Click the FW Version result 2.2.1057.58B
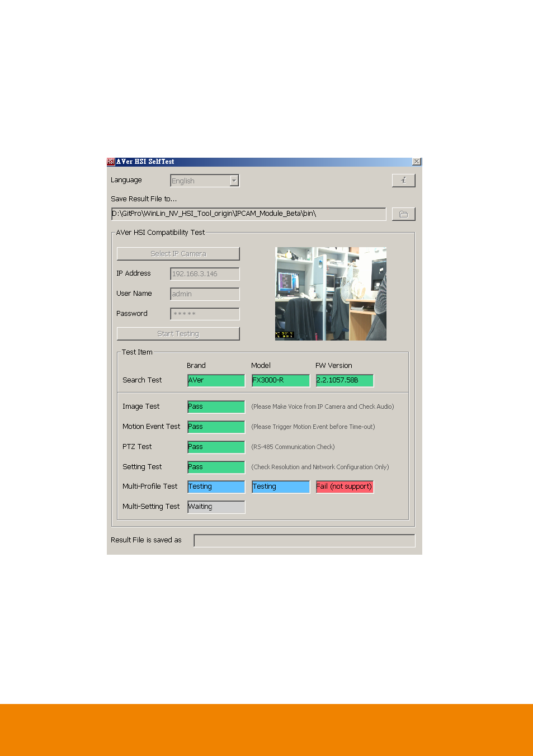 (345, 380)
